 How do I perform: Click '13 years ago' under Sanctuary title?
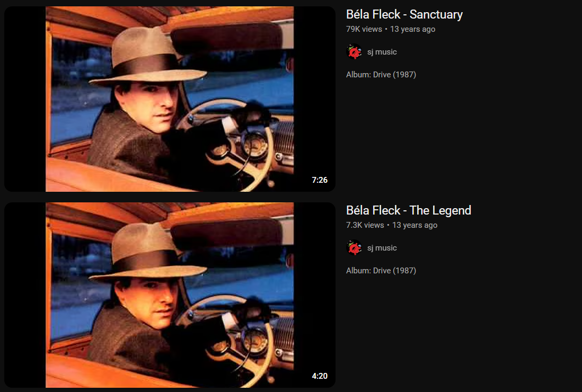[413, 29]
